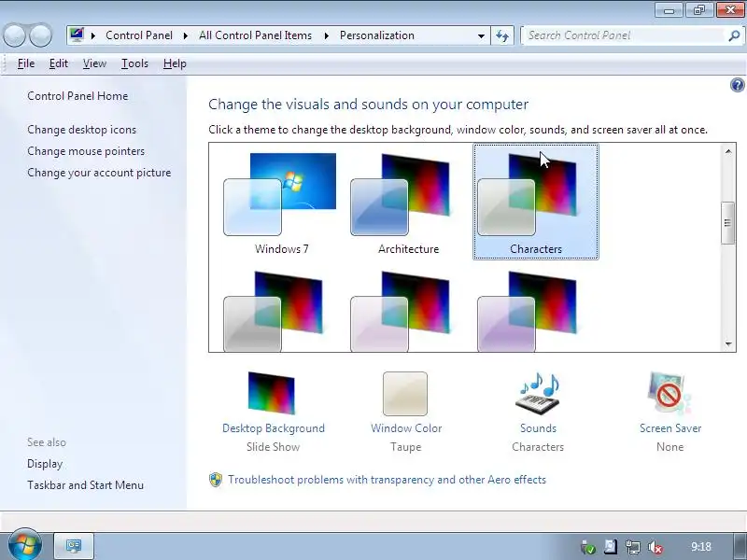Open Troubleshoot problems with transparency link
This screenshot has width=747, height=560.
pos(387,480)
